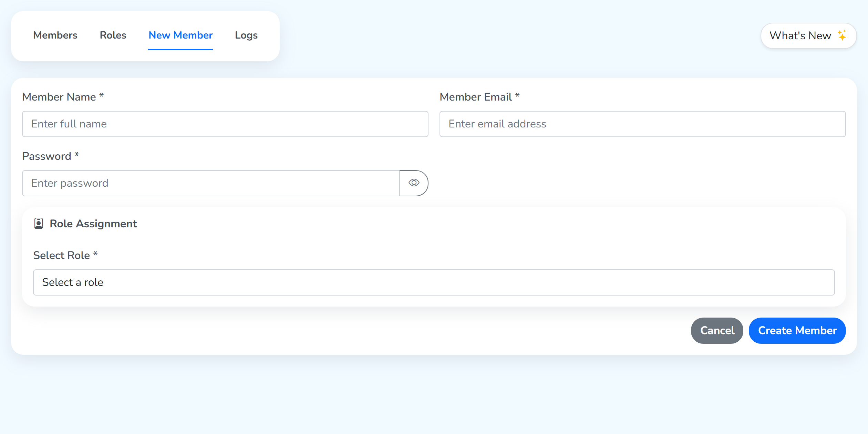The width and height of the screenshot is (868, 434).
Task: Click the Password label
Action: (50, 156)
